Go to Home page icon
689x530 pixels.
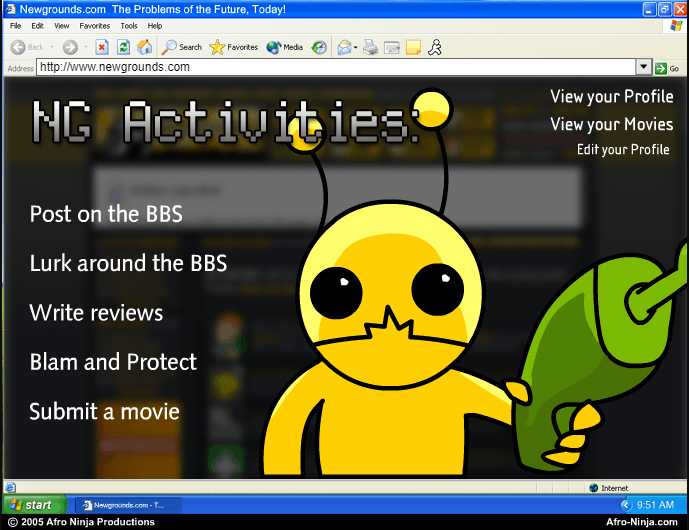point(145,47)
